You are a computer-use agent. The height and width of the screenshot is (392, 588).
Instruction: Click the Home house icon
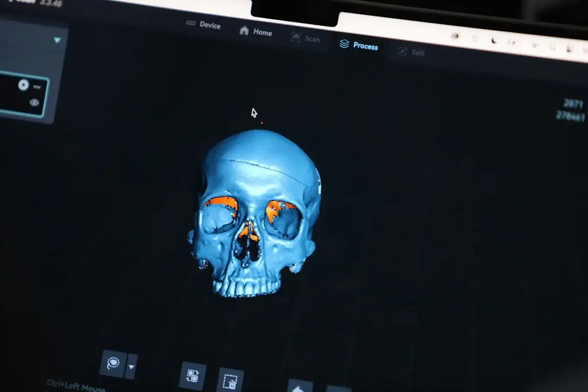[x=244, y=30]
